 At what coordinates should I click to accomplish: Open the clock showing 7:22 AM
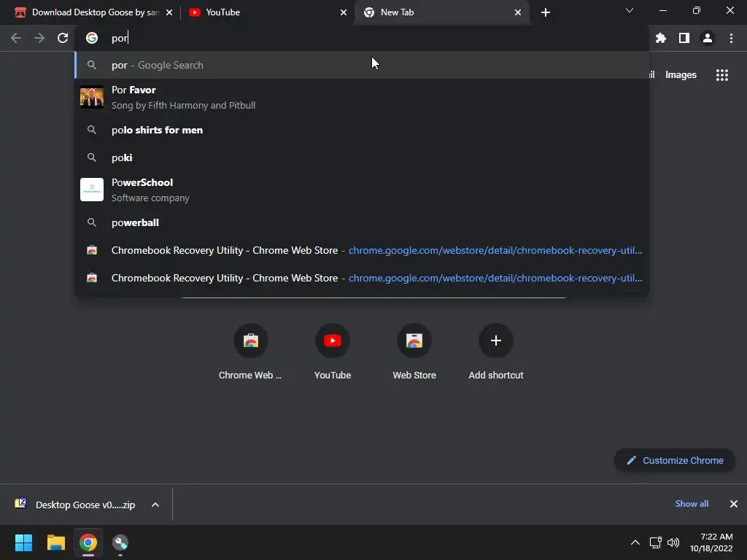(711, 542)
